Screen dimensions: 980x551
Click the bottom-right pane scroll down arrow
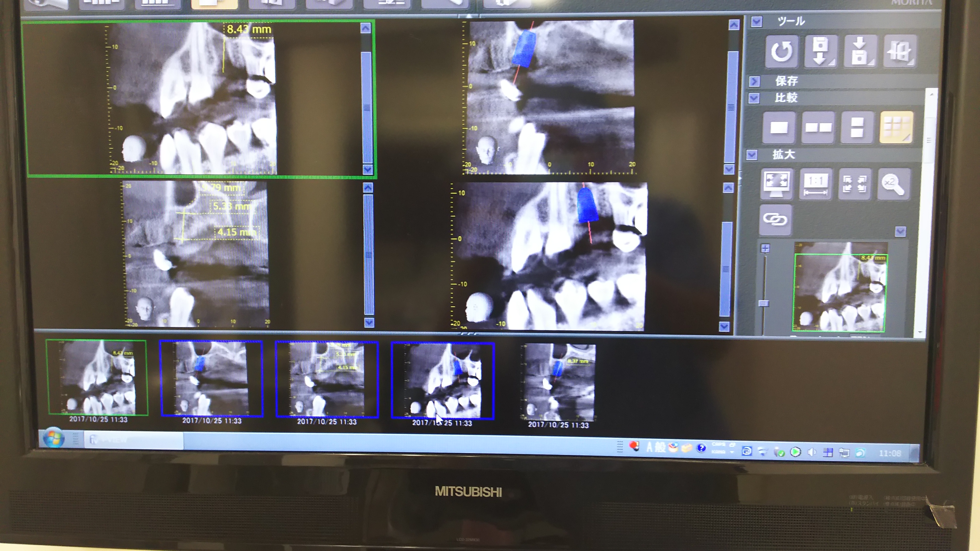[x=724, y=326]
